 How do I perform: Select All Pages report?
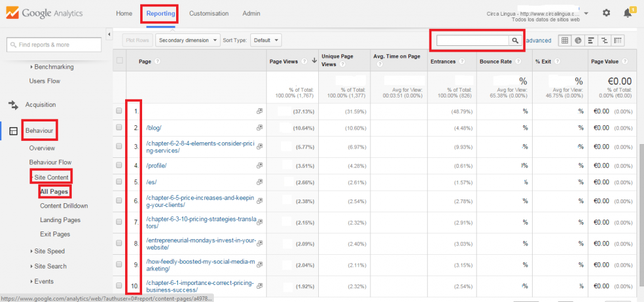(54, 191)
